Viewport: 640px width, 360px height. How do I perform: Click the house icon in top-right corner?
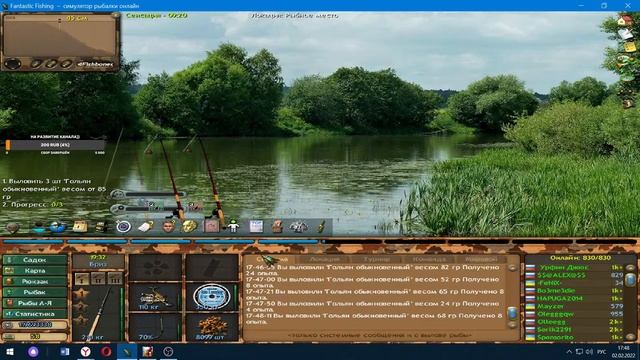tap(624, 20)
